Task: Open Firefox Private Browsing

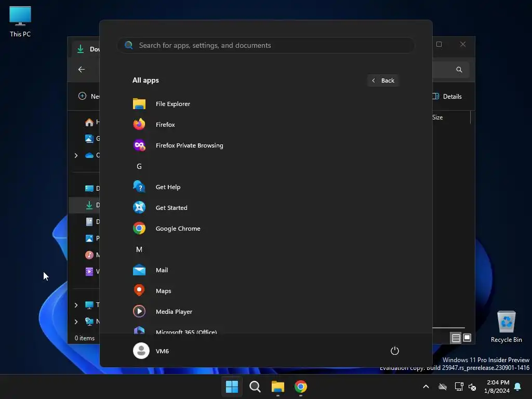Action: coord(265,145)
